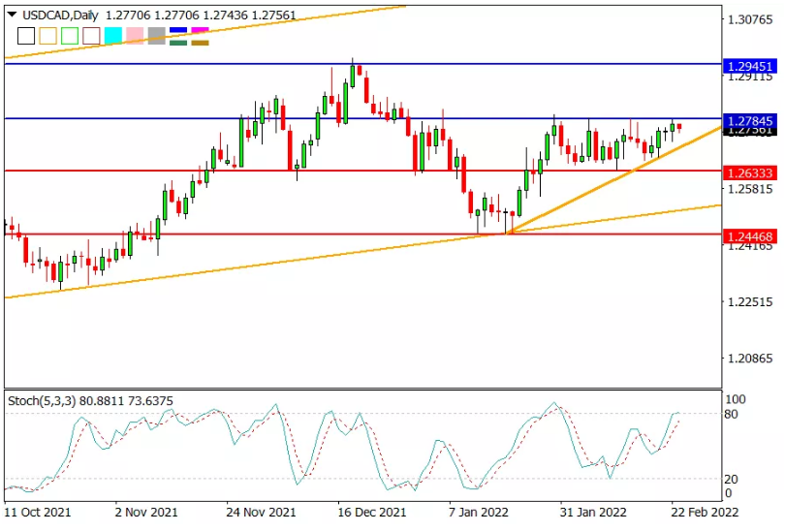Viewport: 785px width, 532px height.
Task: Select the pink filled color swatch
Action: [135, 36]
